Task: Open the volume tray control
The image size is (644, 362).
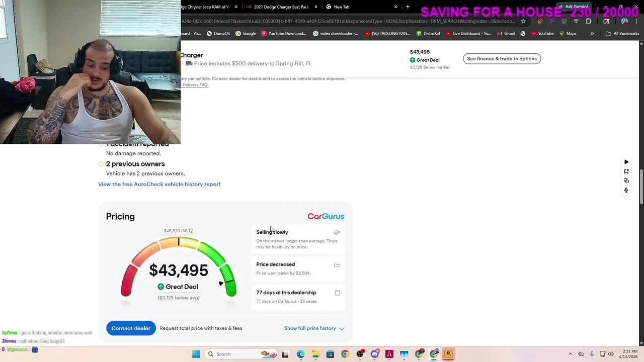Action: [610, 354]
